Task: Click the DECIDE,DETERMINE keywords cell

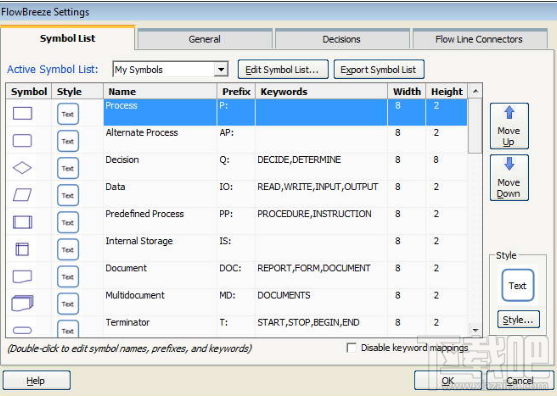Action: coord(321,167)
